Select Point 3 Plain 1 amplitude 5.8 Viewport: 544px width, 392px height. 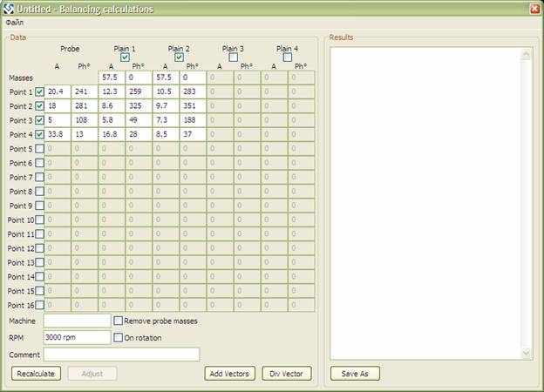(112, 120)
